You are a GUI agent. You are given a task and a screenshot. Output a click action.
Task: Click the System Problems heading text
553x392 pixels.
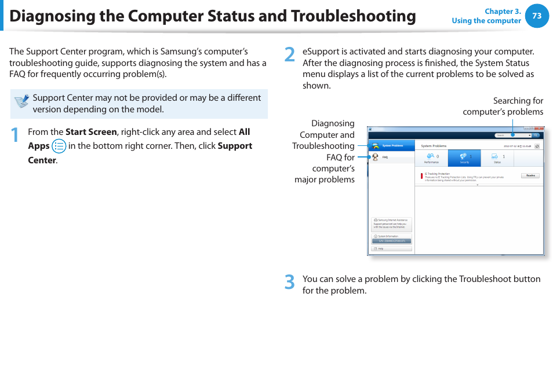(434, 146)
